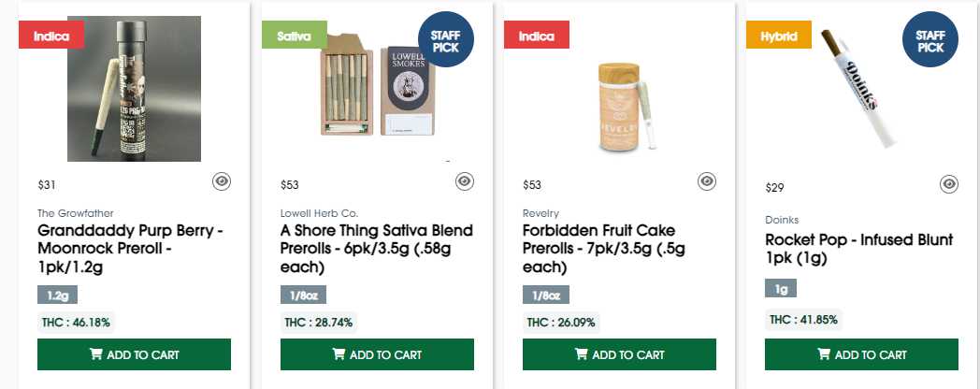Select the 1.2g size option
The image size is (980, 389).
click(58, 295)
